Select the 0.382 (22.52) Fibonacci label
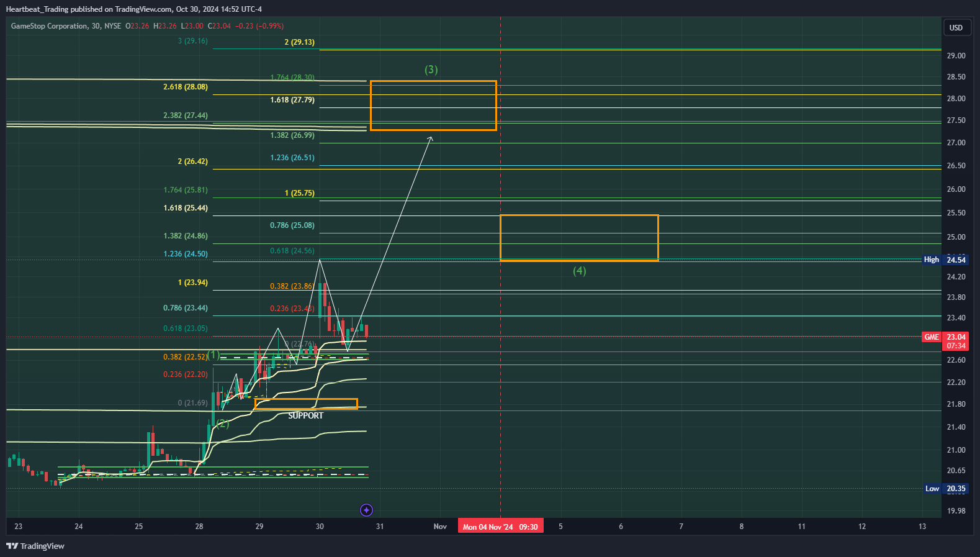980x557 pixels. (x=186, y=357)
